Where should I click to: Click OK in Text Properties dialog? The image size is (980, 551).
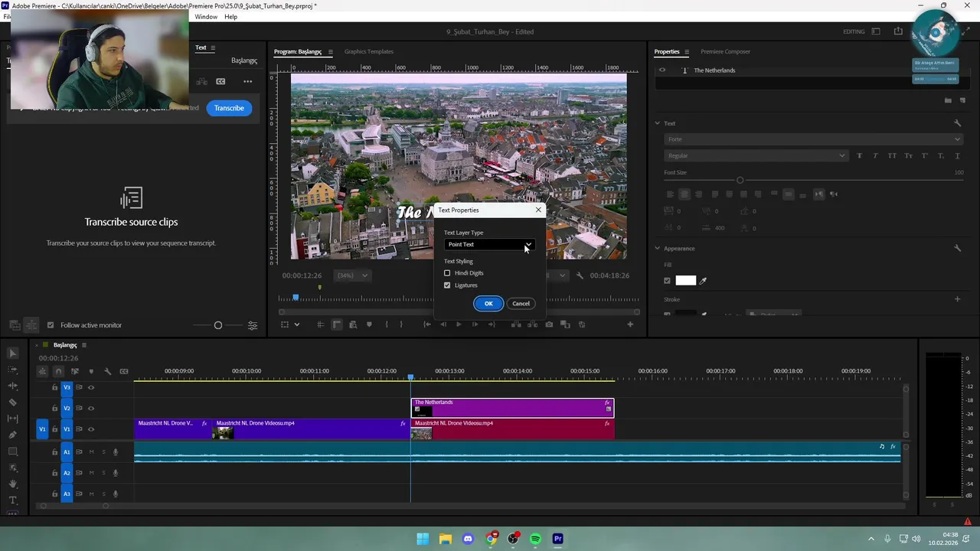click(488, 304)
